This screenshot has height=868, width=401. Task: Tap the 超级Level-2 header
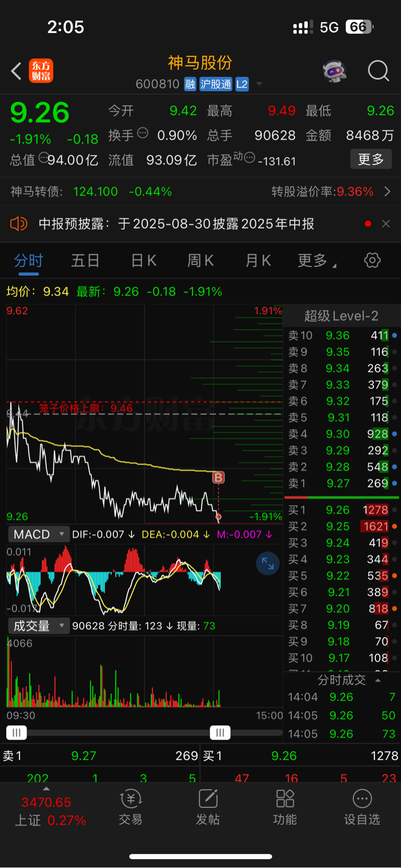(x=341, y=316)
